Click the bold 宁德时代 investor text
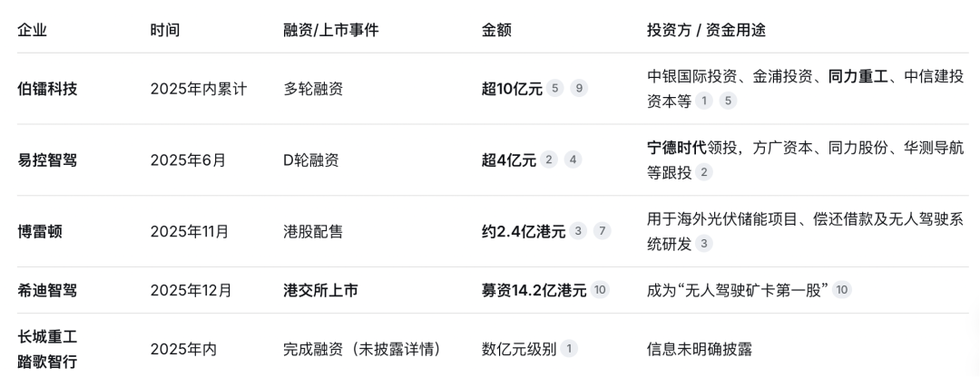 coord(677,148)
